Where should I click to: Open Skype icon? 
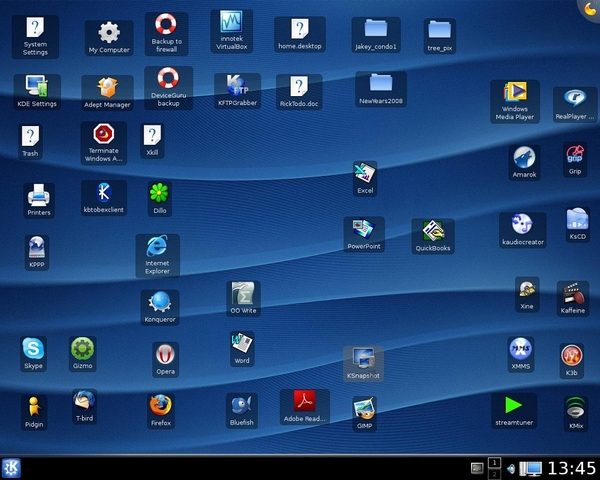(33, 354)
